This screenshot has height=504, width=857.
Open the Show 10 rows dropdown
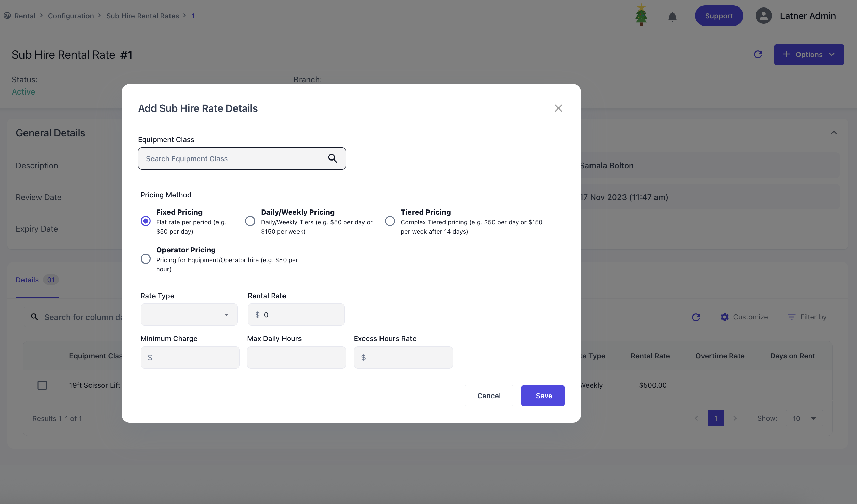coord(804,418)
